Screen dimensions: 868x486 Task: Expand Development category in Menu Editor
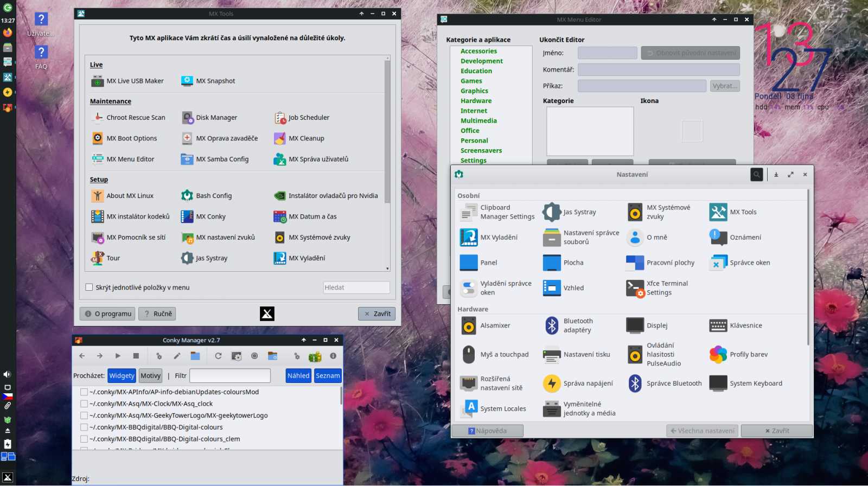pyautogui.click(x=482, y=61)
